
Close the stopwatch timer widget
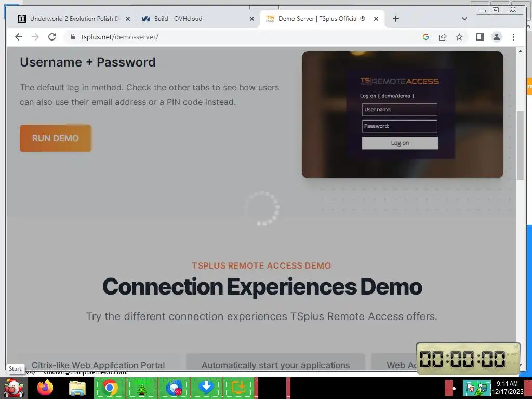point(516,347)
